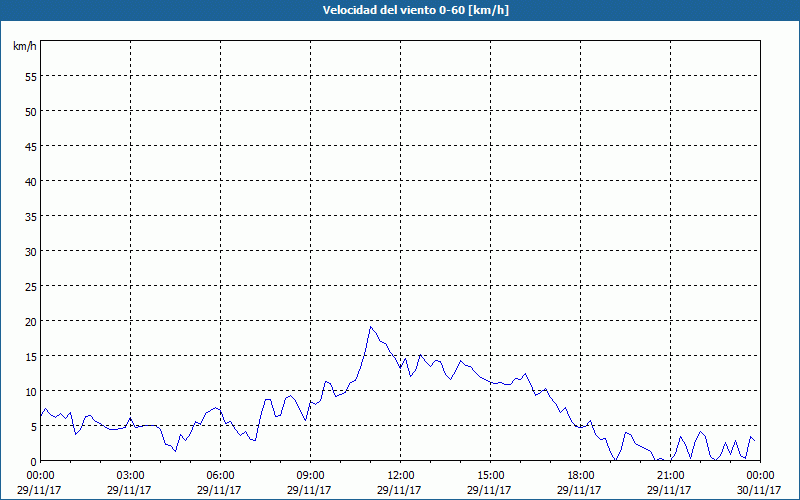Viewport: 800px width, 500px height.
Task: Select the 06:00 time label on x-axis
Action: pyautogui.click(x=220, y=476)
